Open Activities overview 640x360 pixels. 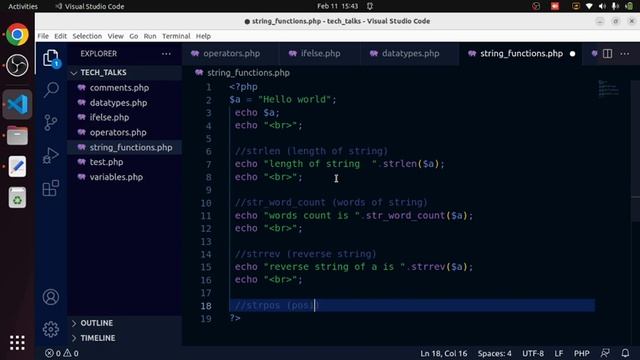[23, 6]
